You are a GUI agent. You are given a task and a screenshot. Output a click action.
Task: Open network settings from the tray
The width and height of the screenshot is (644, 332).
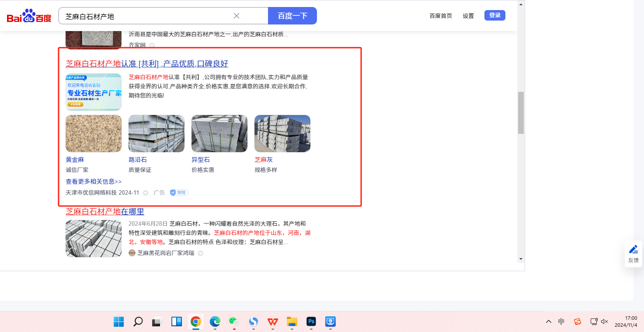[x=594, y=322]
